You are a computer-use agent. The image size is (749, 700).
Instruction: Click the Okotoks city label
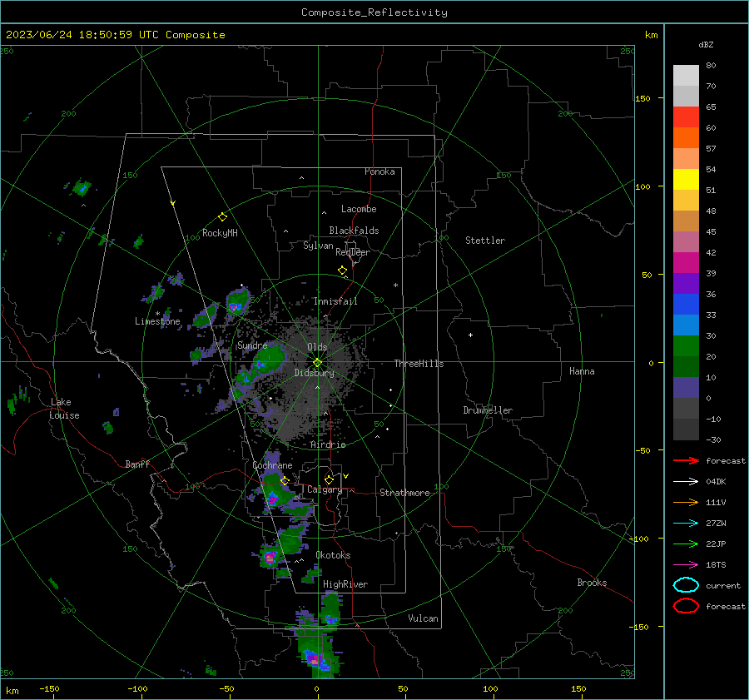333,555
